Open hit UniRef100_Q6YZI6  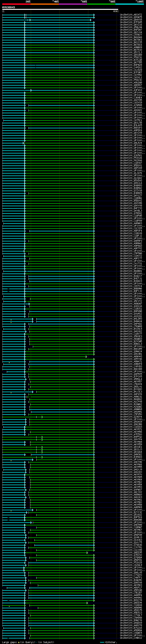(x=131, y=25)
